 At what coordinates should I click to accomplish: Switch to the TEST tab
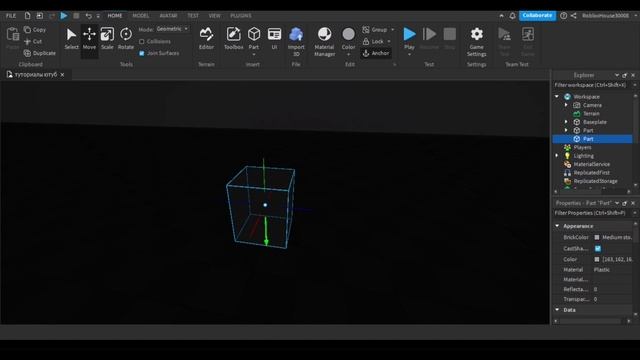click(193, 16)
